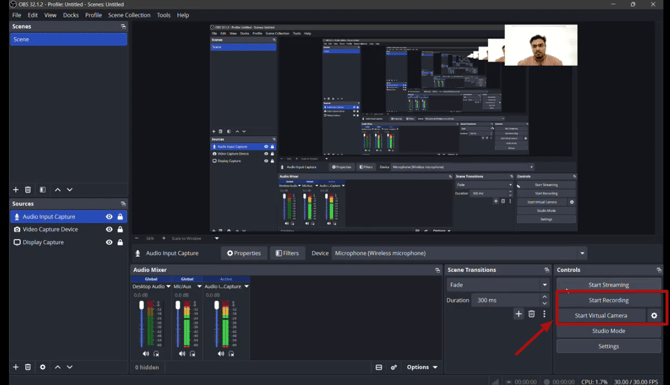Open virtual camera settings gear

(x=654, y=316)
